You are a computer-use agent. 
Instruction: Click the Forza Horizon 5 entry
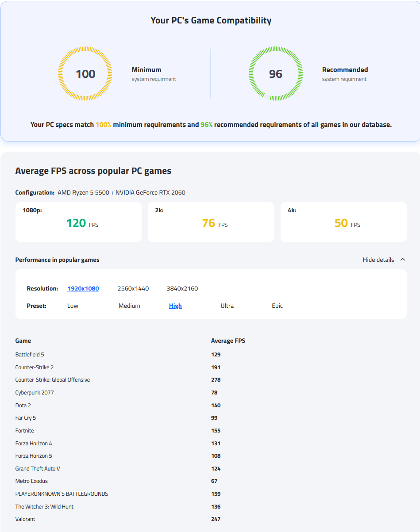click(34, 456)
